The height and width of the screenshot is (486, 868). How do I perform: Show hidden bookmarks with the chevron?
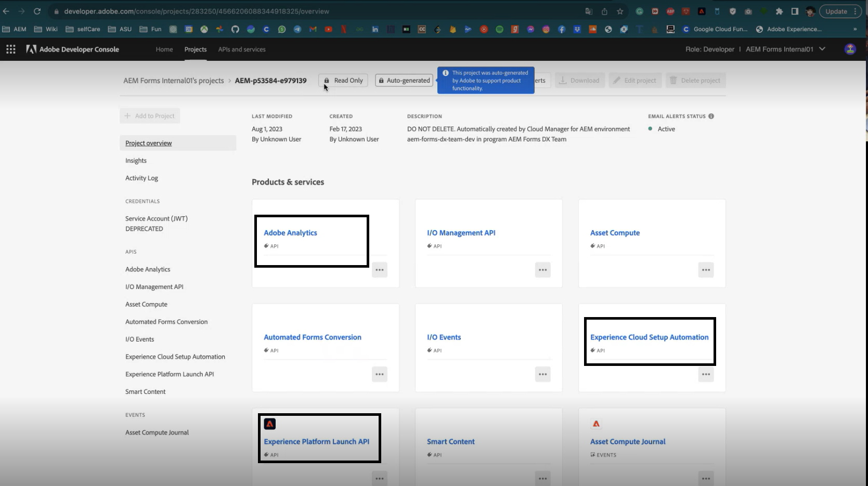(855, 29)
